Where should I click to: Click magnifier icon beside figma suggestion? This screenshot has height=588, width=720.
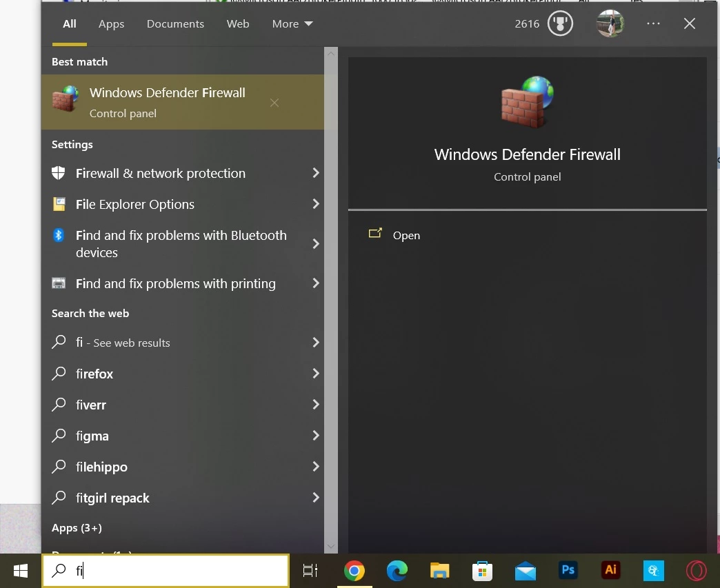point(59,435)
